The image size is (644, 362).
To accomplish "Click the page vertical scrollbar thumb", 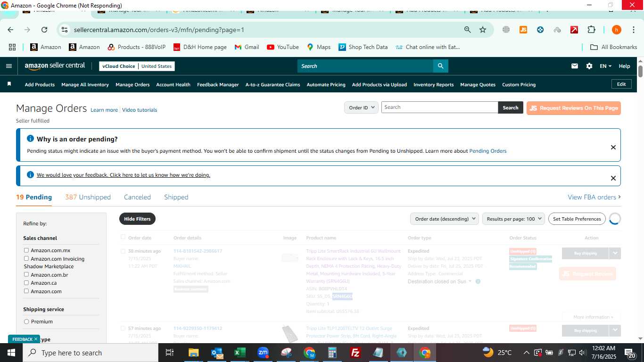I will [640, 72].
